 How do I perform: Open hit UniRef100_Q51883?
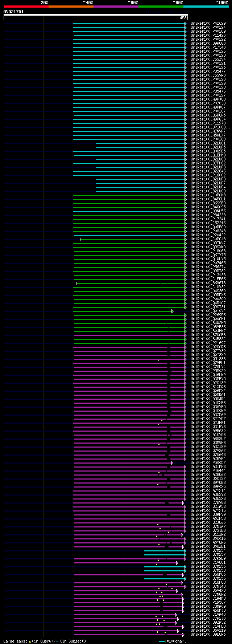tap(208, 359)
